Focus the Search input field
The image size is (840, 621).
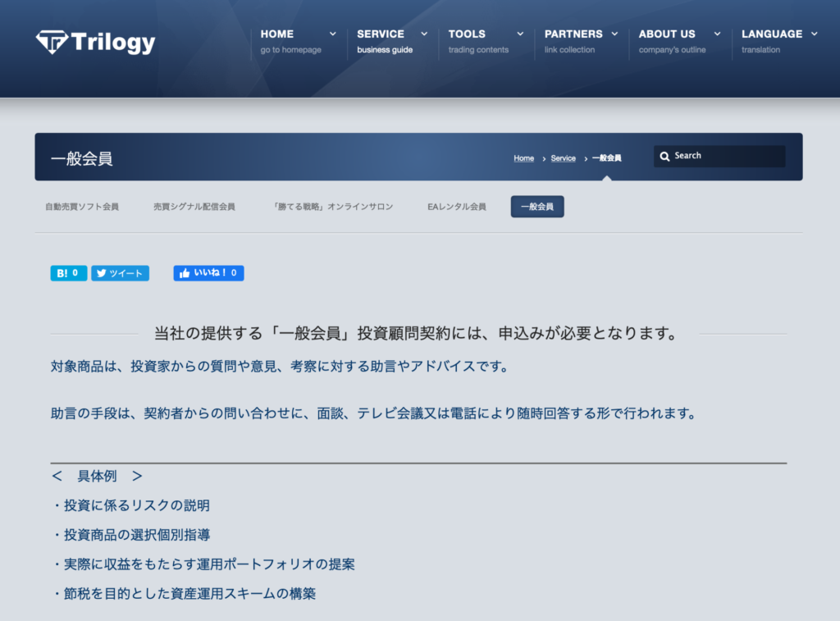click(x=726, y=156)
